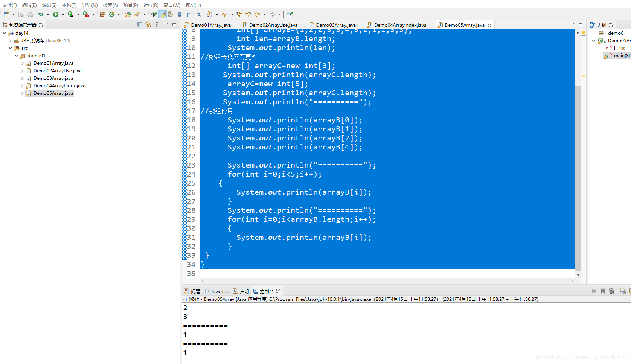Click the Last Edit Location icon
This screenshot has width=631, height=364.
(x=239, y=14)
